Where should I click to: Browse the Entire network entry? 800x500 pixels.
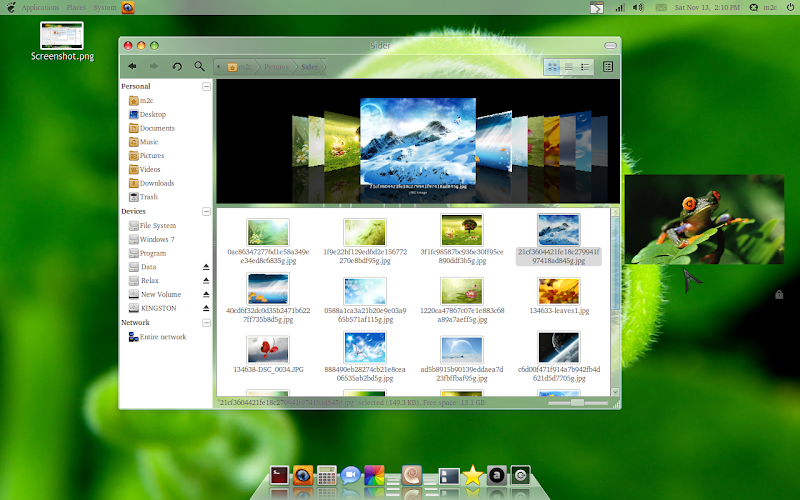point(157,337)
